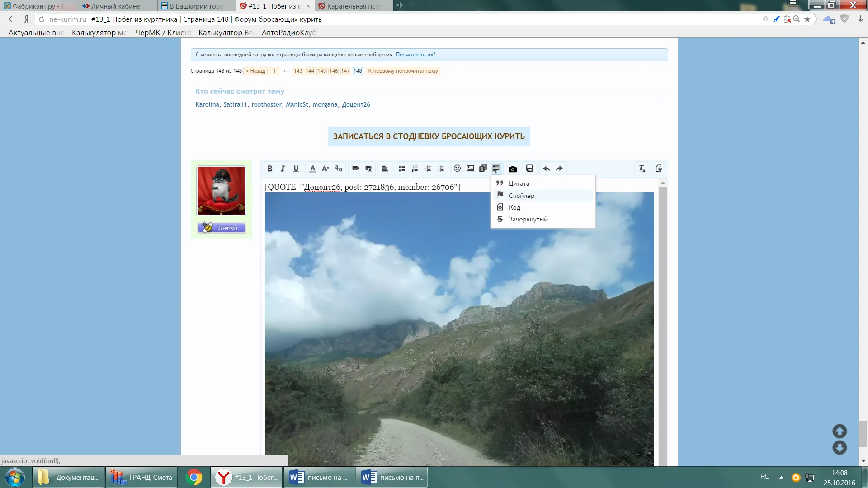868x488 pixels.
Task: Click the unlink icon
Action: coord(368,169)
